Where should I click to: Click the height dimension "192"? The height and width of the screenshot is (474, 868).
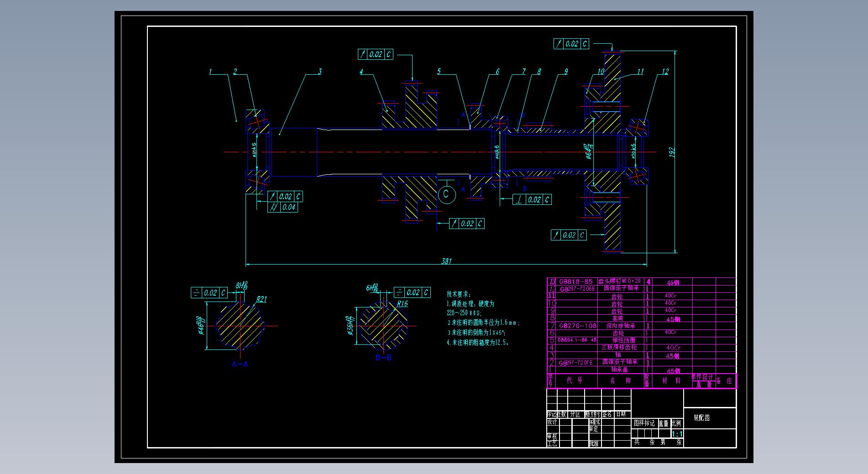coord(672,152)
